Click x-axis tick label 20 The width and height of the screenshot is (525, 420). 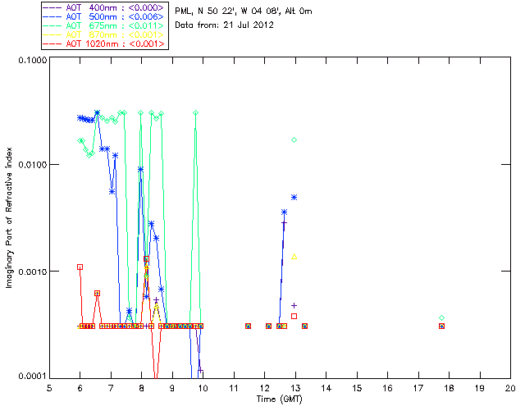coord(510,388)
